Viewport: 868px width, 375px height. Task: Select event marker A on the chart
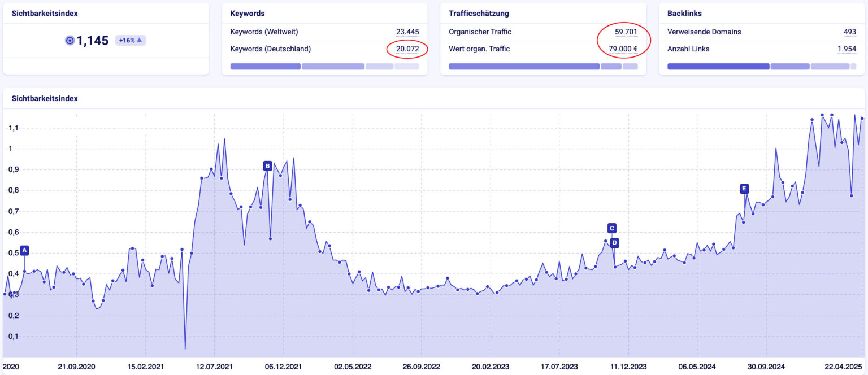tap(24, 251)
